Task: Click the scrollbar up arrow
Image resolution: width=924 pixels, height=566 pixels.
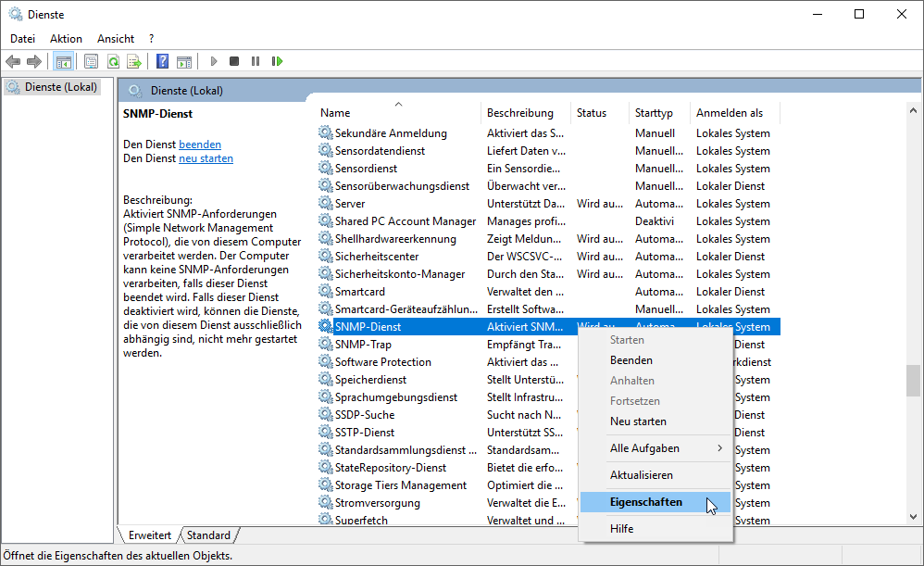Action: pyautogui.click(x=913, y=110)
